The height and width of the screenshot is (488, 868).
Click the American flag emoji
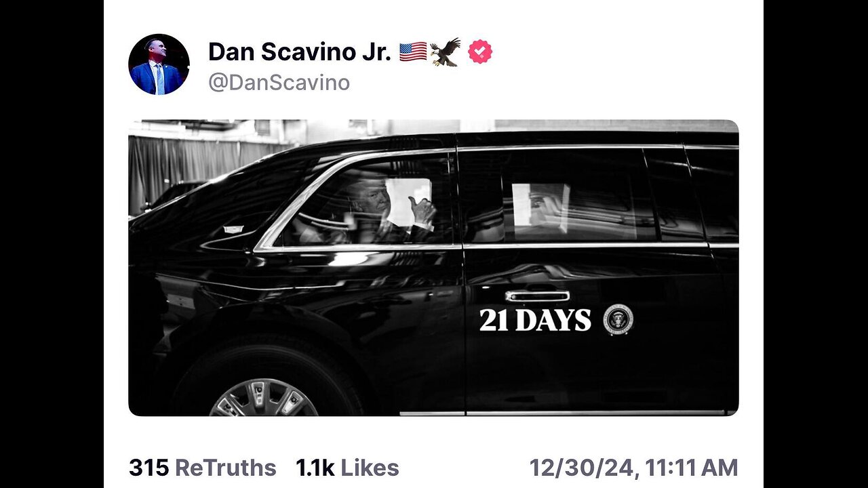pos(413,52)
